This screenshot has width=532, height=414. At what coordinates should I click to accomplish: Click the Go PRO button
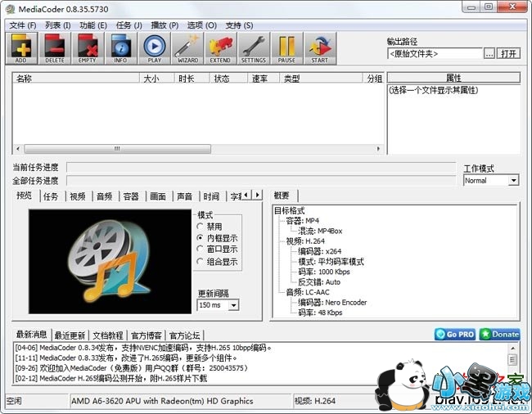(455, 335)
